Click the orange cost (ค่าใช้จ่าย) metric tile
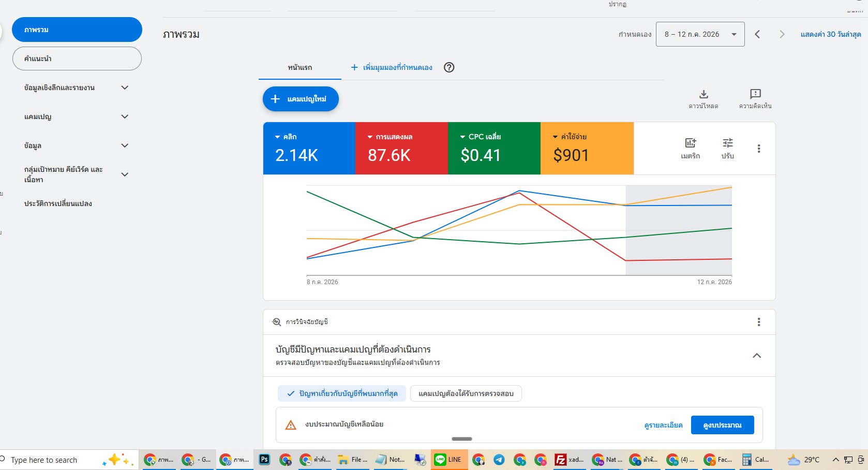 587,148
